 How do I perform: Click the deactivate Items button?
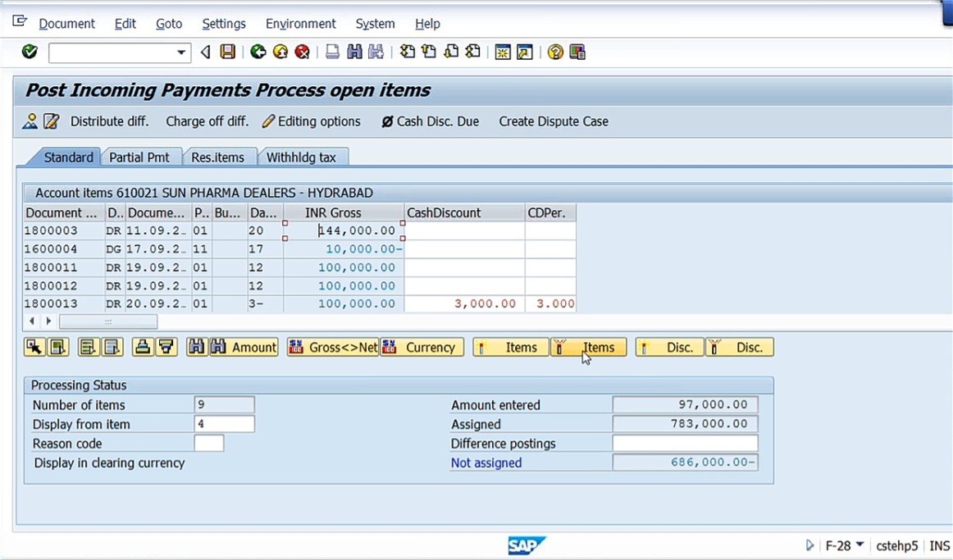[x=588, y=348]
